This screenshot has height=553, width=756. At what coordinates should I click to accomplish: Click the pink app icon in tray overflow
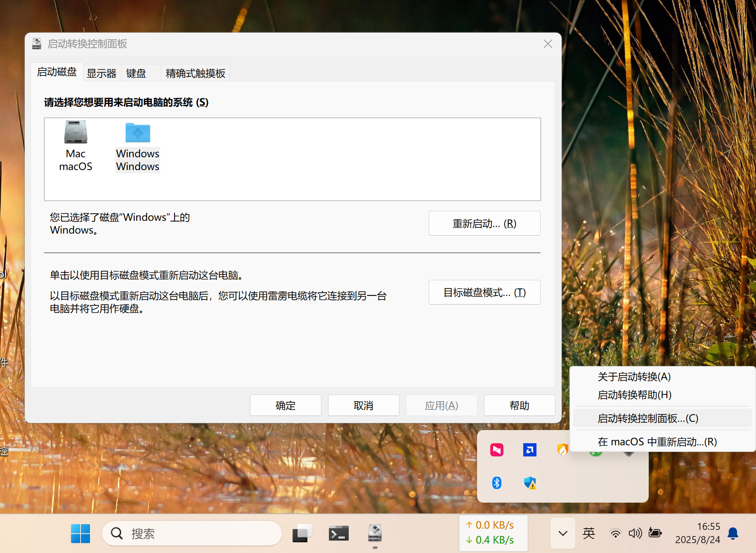pos(497,449)
